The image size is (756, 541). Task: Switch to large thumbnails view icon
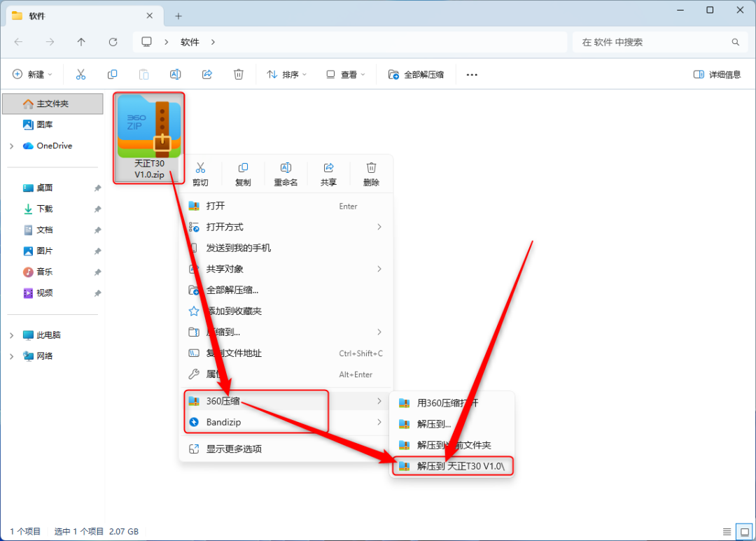click(x=745, y=531)
